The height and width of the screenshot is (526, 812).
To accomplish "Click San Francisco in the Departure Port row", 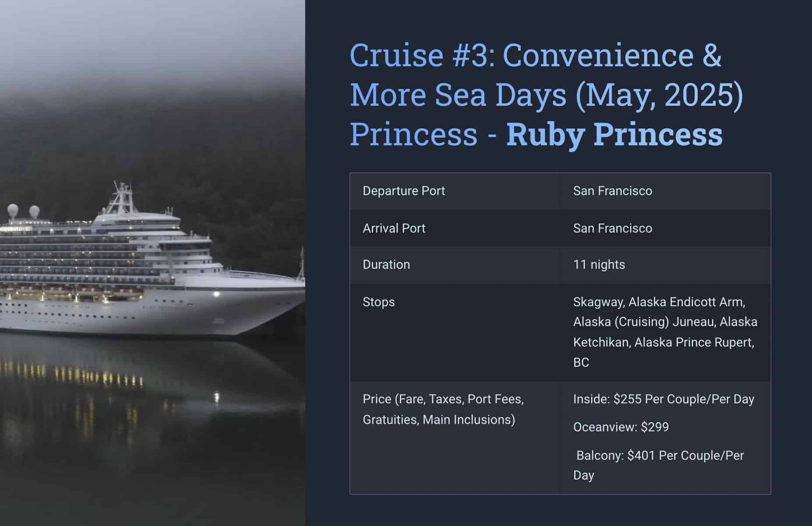I will click(612, 191).
